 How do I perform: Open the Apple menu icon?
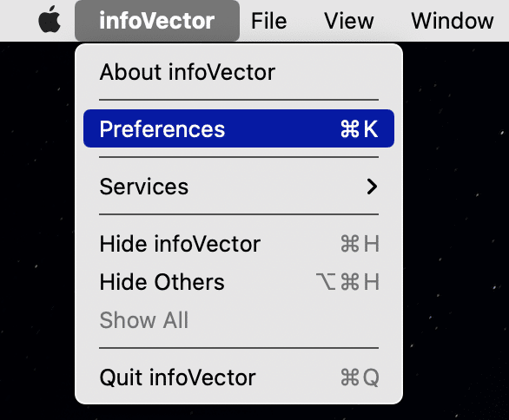(x=50, y=20)
